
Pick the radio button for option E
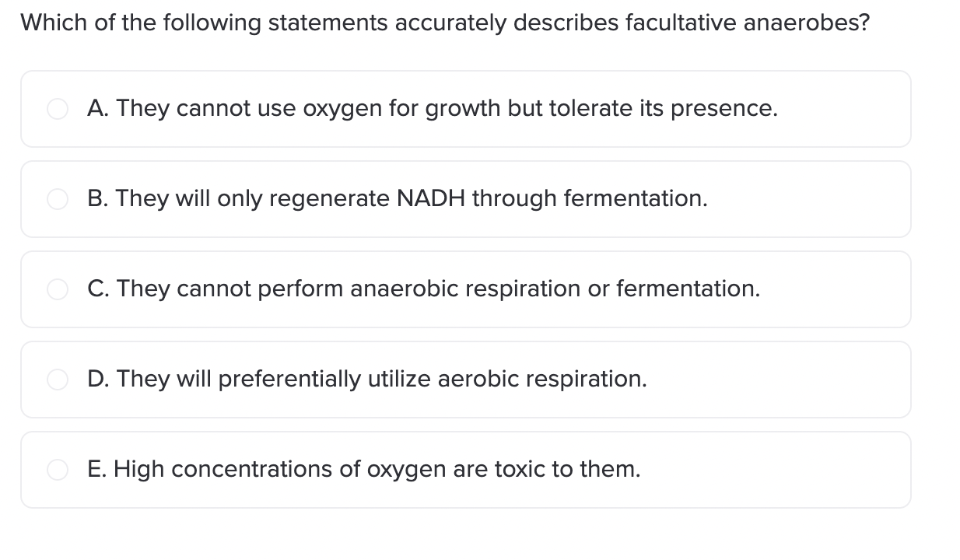coord(58,470)
